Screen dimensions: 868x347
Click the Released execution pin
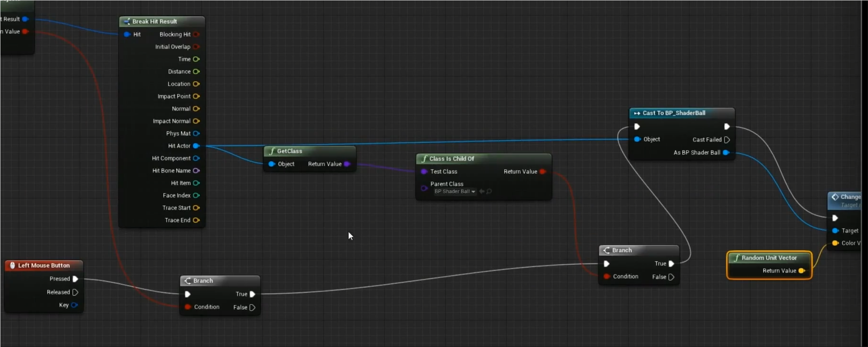(x=75, y=292)
